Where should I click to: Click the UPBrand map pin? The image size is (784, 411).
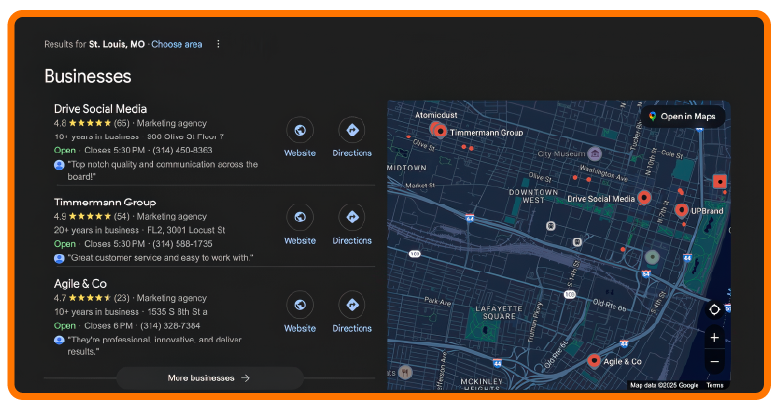pos(681,210)
